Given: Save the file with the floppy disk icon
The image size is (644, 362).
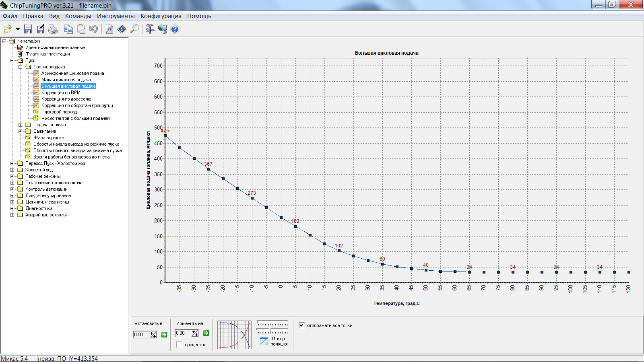Looking at the screenshot, I should (28, 29).
